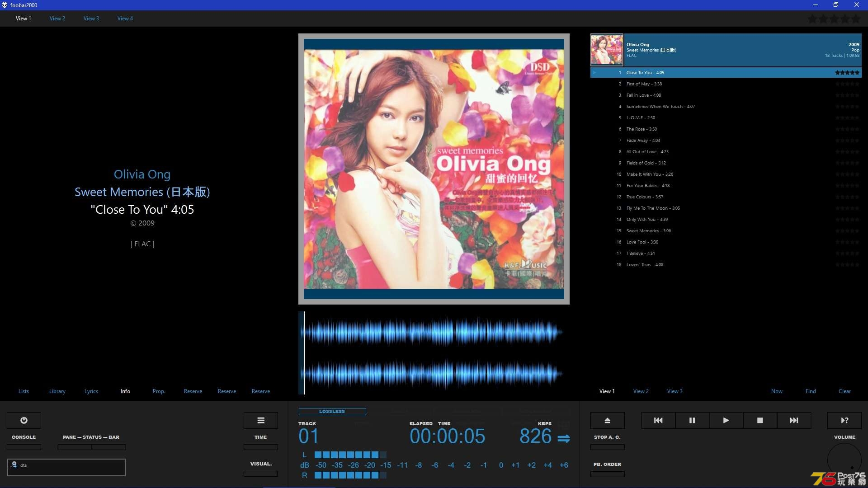
Task: Click the LOSSLESS indicator
Action: [332, 411]
